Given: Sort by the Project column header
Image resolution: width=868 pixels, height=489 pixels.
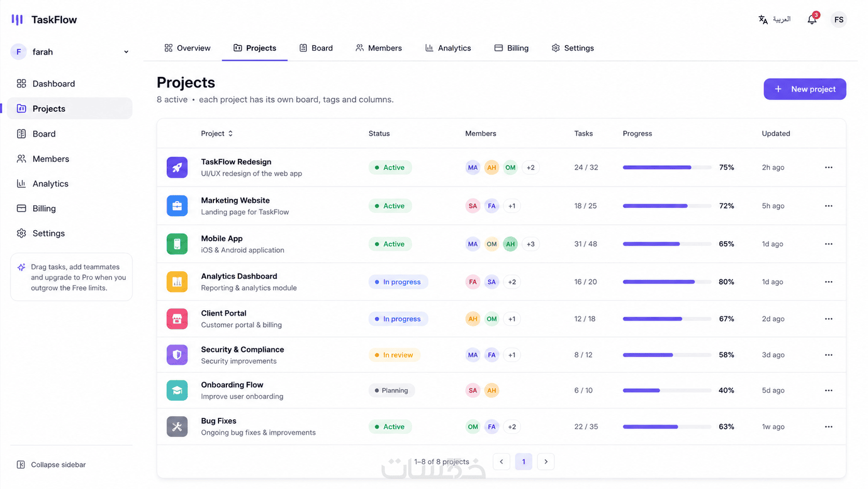Looking at the screenshot, I should coord(217,134).
